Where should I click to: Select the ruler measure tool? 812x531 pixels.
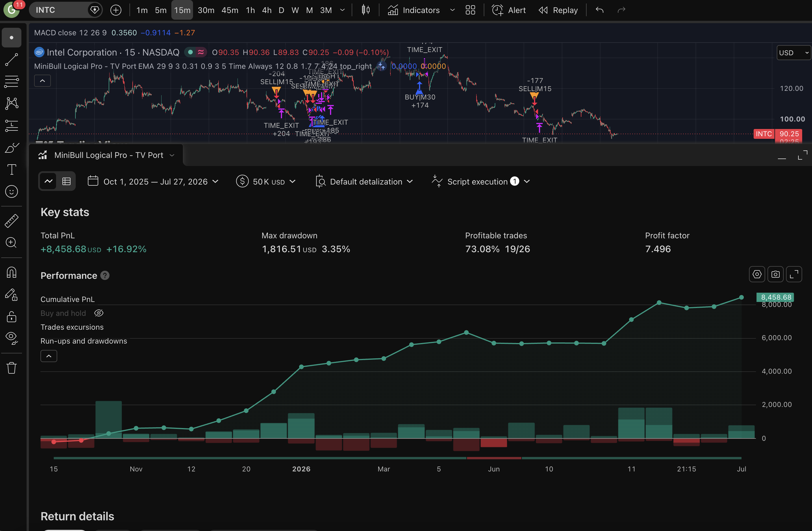(x=11, y=221)
